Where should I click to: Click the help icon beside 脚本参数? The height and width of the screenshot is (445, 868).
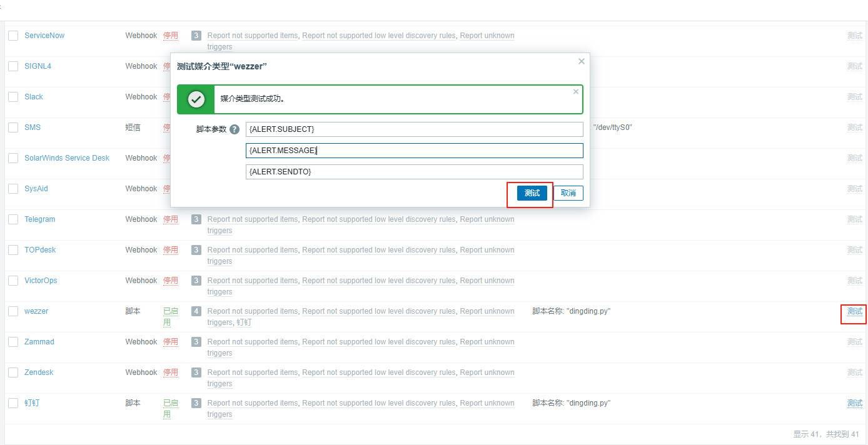pyautogui.click(x=235, y=129)
